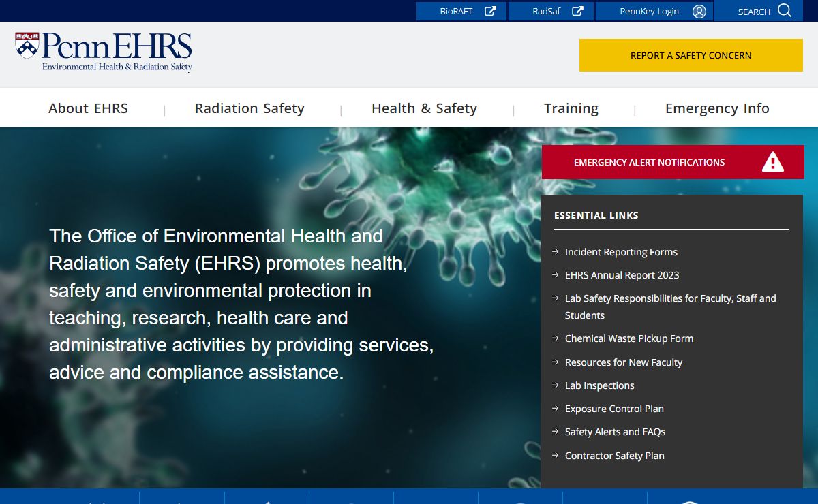Open the RadSaf link
The image size is (818, 504).
click(x=551, y=11)
